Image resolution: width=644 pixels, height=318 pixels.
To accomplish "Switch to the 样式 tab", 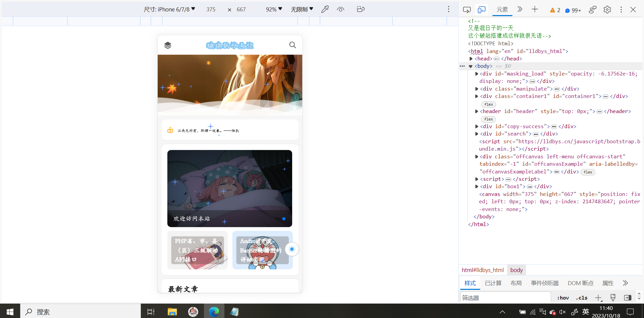I will pos(470,283).
